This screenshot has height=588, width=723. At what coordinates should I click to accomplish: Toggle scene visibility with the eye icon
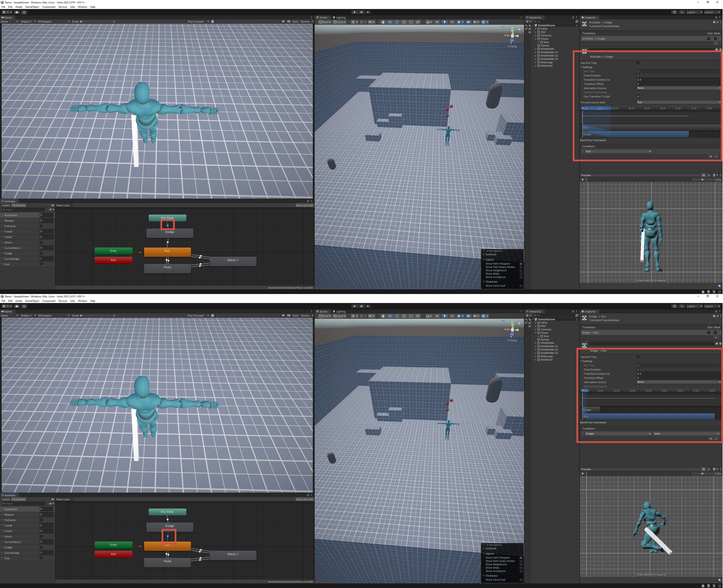click(x=469, y=22)
